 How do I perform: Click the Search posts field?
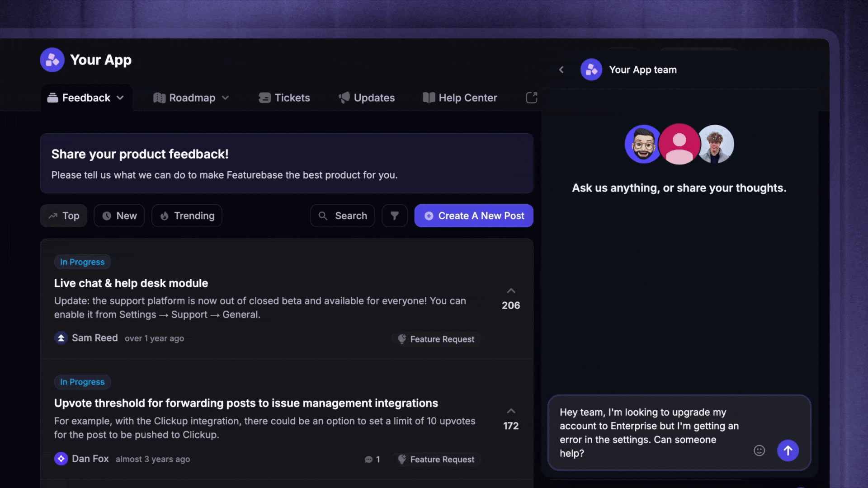pyautogui.click(x=342, y=216)
